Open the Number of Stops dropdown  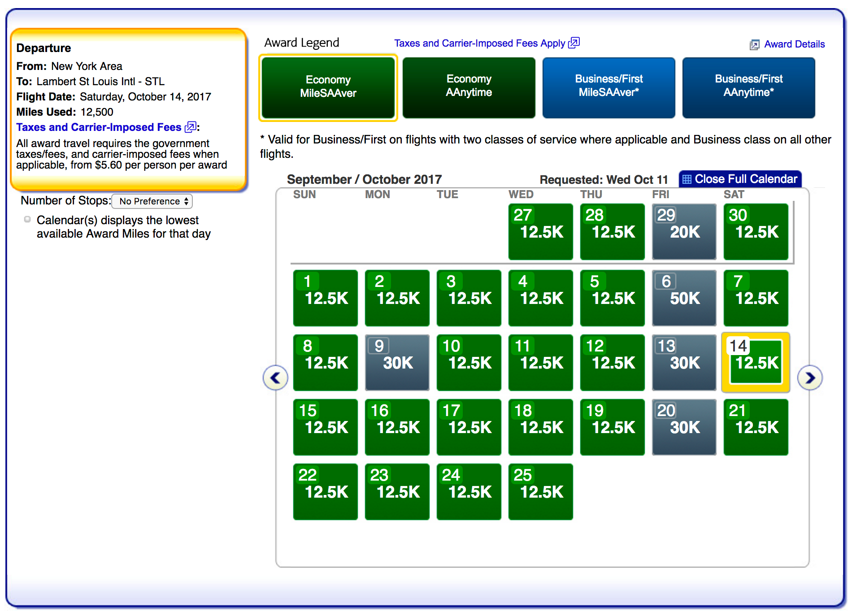(152, 201)
